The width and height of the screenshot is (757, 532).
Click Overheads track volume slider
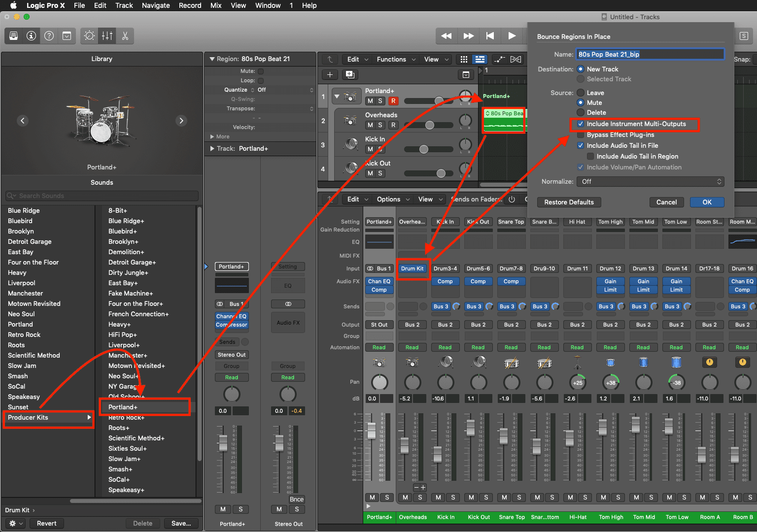pyautogui.click(x=428, y=125)
